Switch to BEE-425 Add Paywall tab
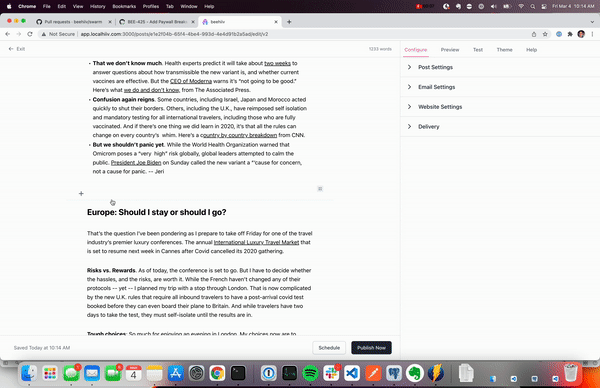This screenshot has height=388, width=600. [157, 22]
